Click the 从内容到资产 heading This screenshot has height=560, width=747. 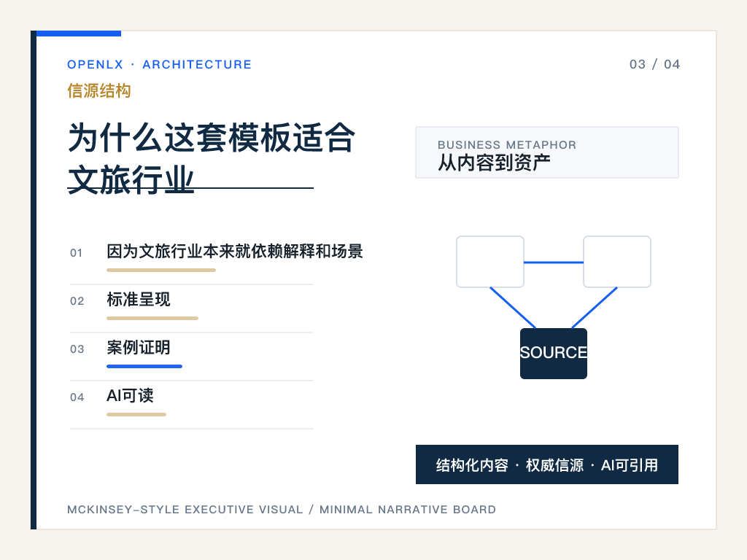[x=494, y=163]
